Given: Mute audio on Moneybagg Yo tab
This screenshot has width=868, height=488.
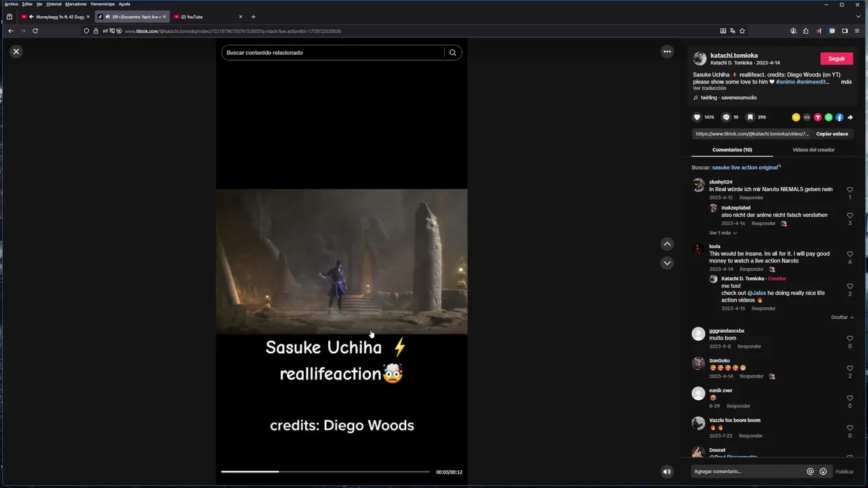Looking at the screenshot, I should [x=31, y=17].
